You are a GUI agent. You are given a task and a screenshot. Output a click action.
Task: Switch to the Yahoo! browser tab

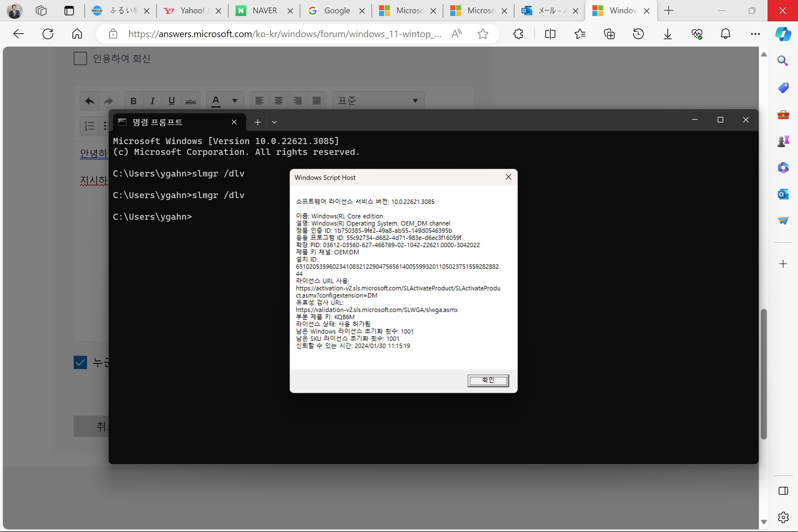click(x=192, y=11)
